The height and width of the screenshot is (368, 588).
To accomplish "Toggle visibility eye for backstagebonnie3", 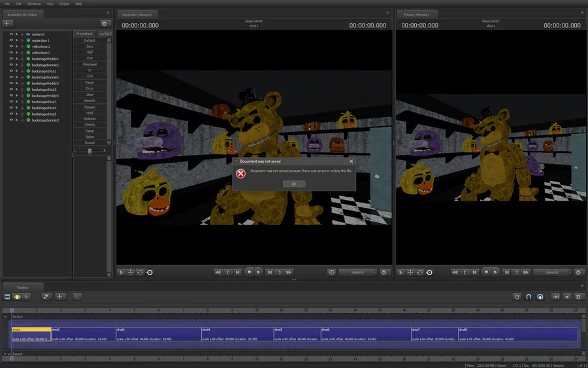I will (x=11, y=120).
